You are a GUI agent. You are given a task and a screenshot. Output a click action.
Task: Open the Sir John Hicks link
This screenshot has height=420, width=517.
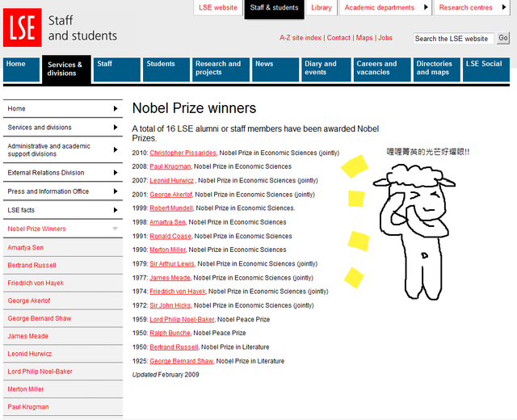pos(170,305)
